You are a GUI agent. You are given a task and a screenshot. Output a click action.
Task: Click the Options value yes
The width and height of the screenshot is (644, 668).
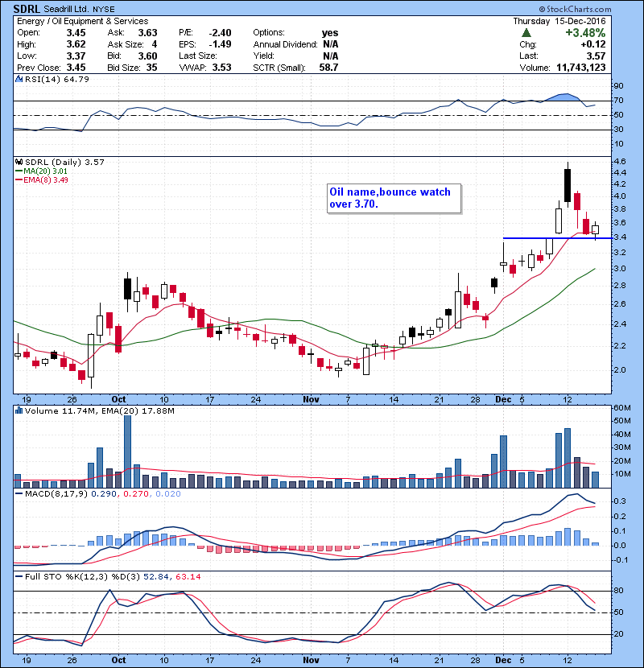coord(330,33)
